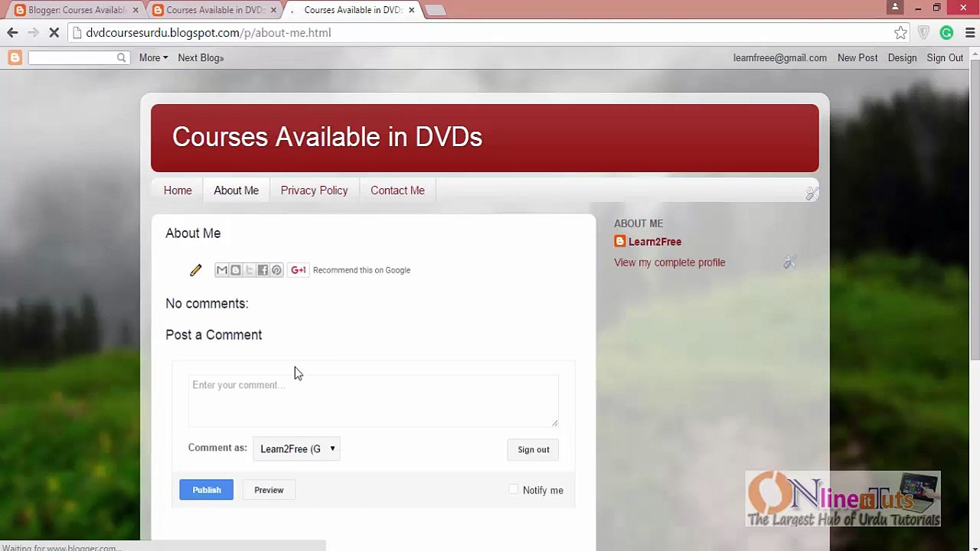Screen dimensions: 980x551
Task: Click the Courses Available in DVDs blog title
Action: [327, 137]
